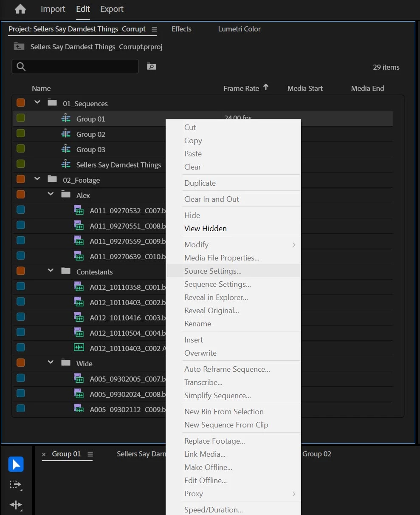Select the Selection arrow tool
This screenshot has width=420, height=515.
click(x=16, y=464)
